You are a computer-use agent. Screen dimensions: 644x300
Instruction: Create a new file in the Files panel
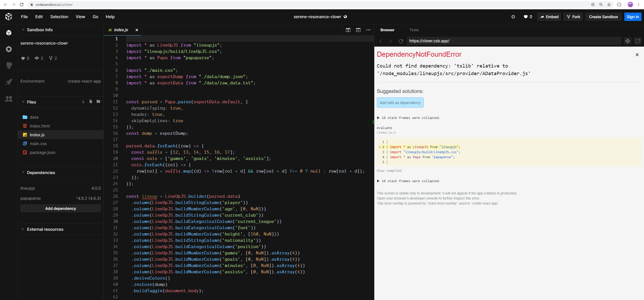(x=91, y=102)
